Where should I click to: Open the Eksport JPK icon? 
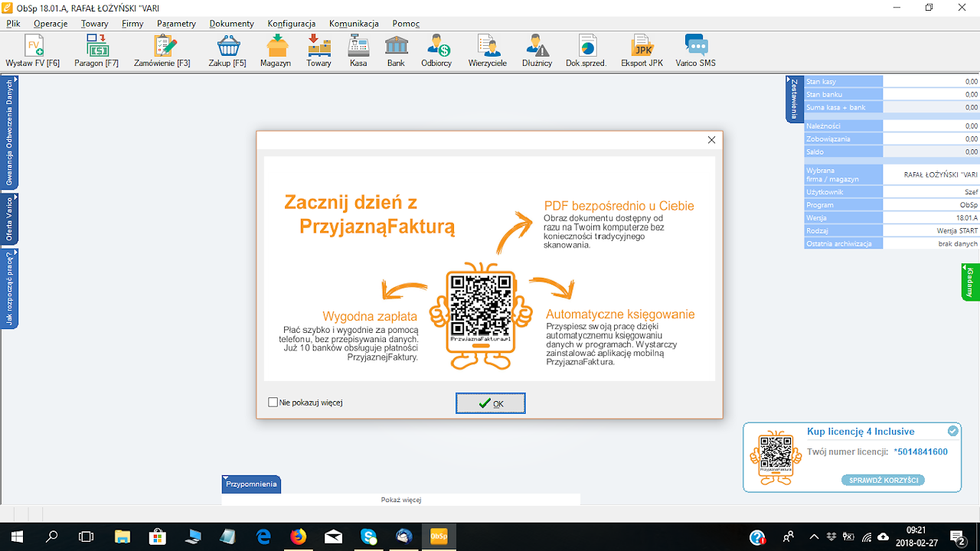[642, 51]
